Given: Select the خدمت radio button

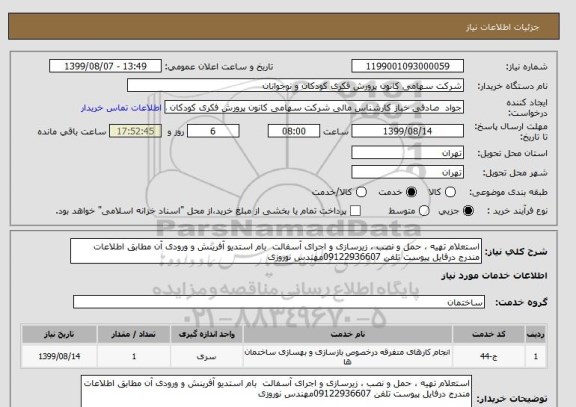Looking at the screenshot, I should [411, 192].
